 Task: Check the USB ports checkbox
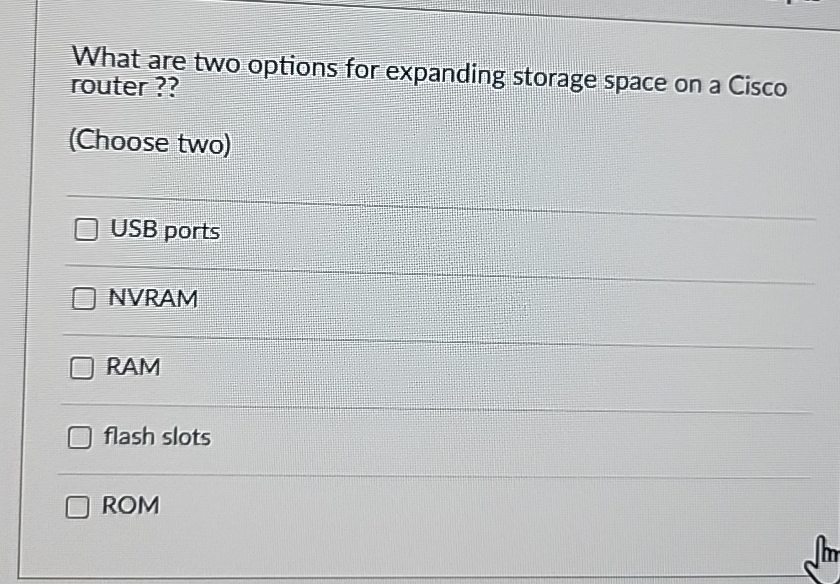click(84, 230)
